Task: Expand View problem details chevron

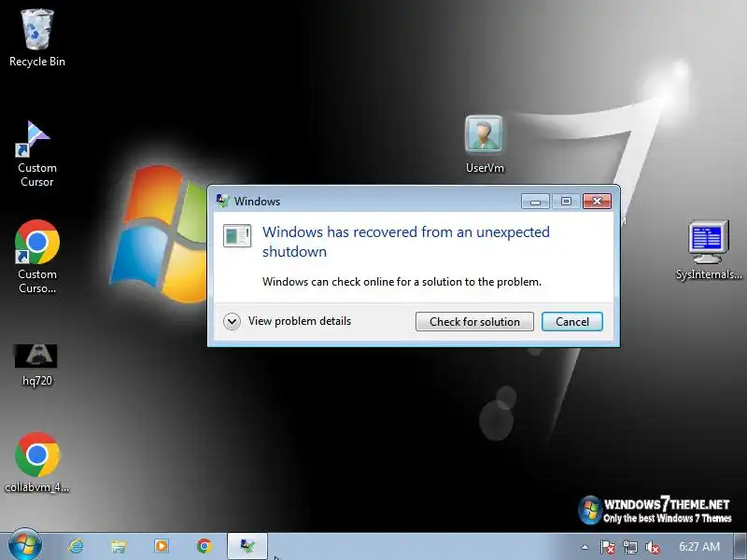Action: click(232, 321)
